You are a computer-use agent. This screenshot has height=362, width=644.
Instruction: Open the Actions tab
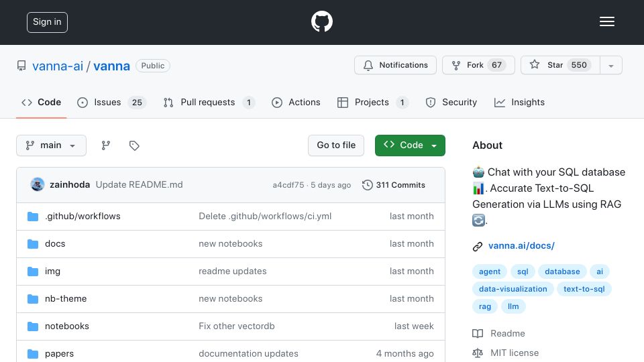296,102
